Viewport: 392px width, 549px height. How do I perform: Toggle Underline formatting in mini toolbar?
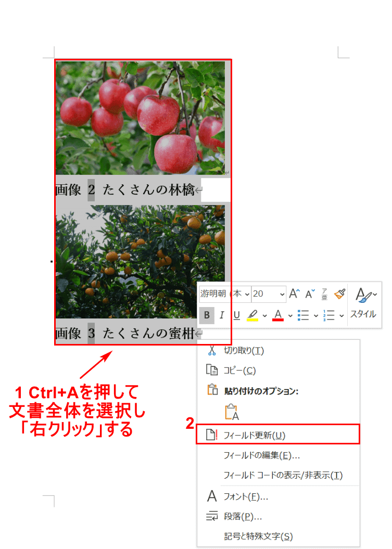pyautogui.click(x=237, y=315)
